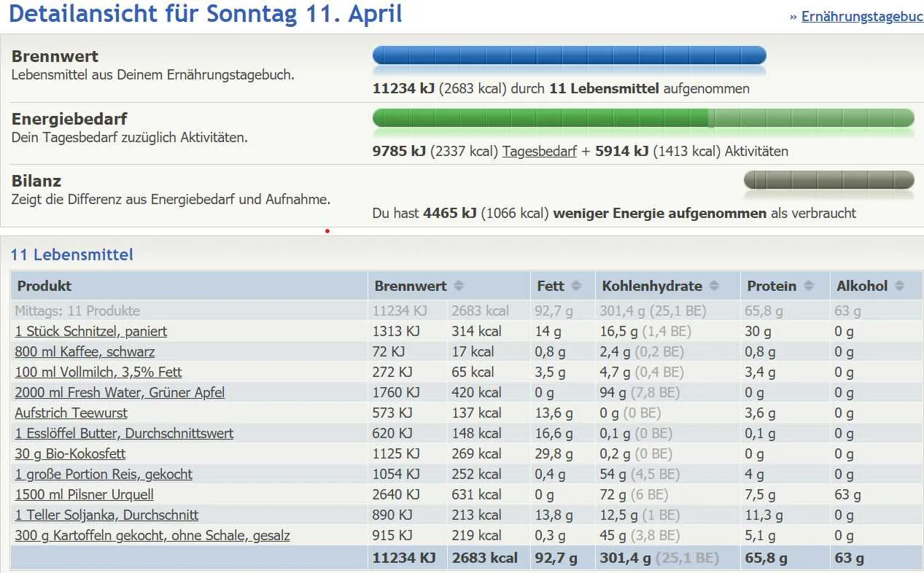Open 800 ml Kaffee, schwarz entry

pyautogui.click(x=85, y=351)
